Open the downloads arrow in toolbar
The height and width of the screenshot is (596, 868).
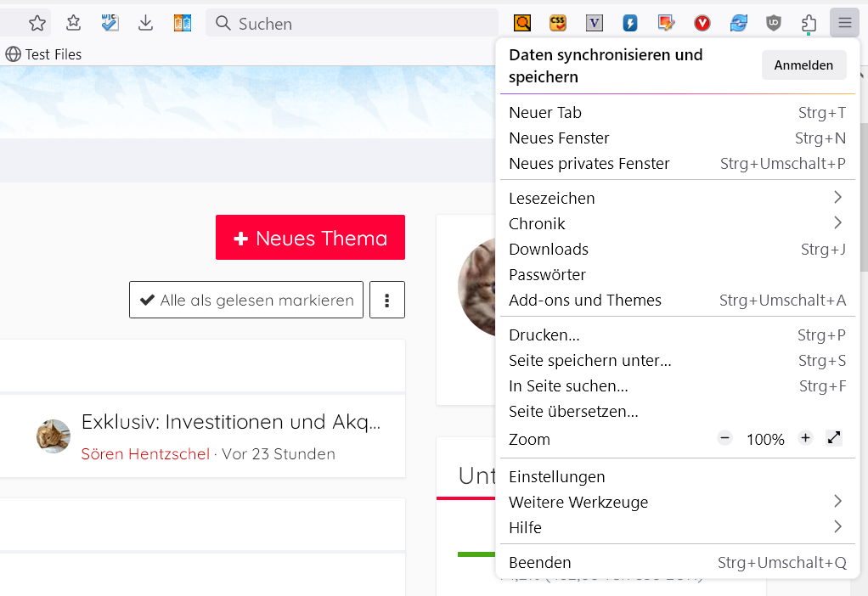[x=146, y=24]
